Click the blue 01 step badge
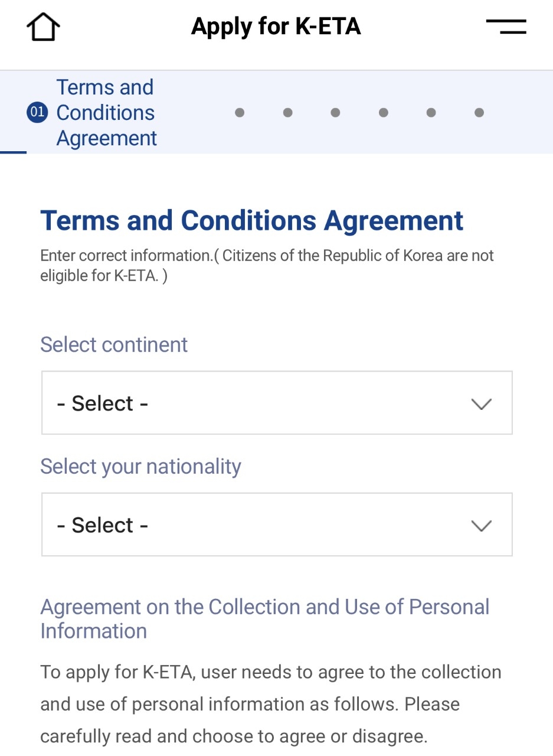Image resolution: width=553 pixels, height=756 pixels. tap(37, 112)
